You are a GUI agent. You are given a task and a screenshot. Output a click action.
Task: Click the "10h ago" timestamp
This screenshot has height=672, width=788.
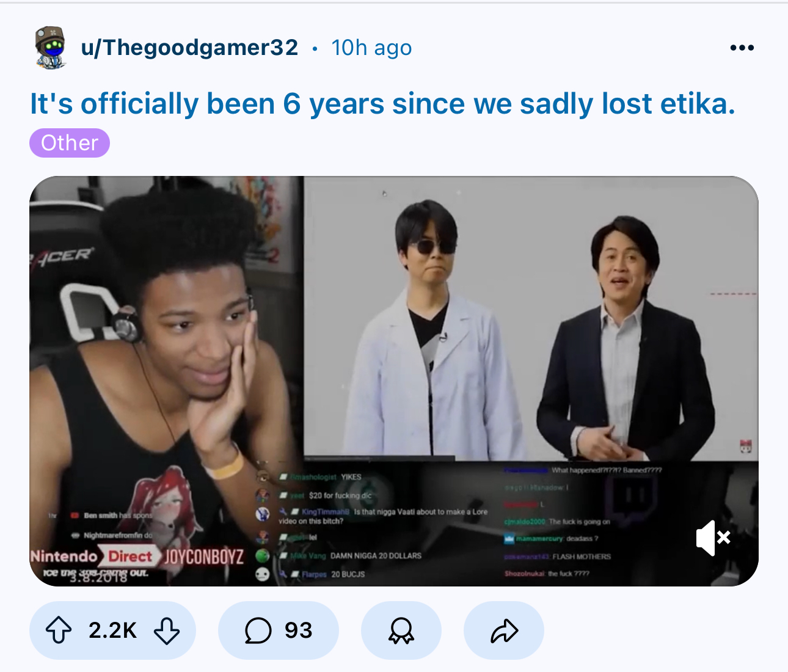click(371, 48)
